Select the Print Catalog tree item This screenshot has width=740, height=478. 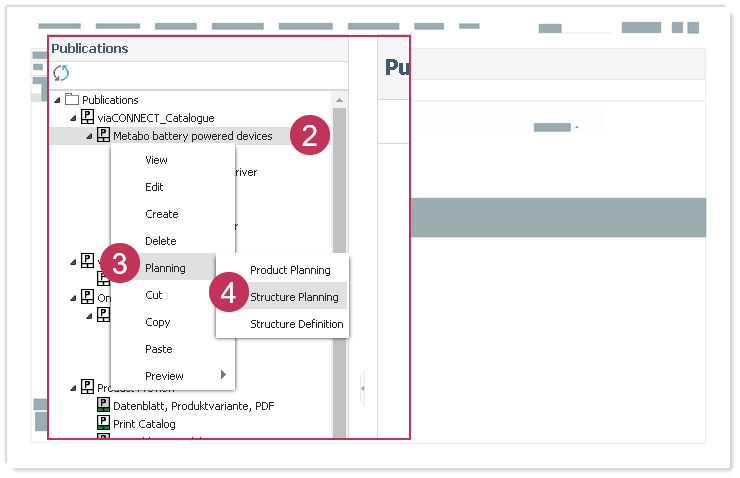click(144, 424)
